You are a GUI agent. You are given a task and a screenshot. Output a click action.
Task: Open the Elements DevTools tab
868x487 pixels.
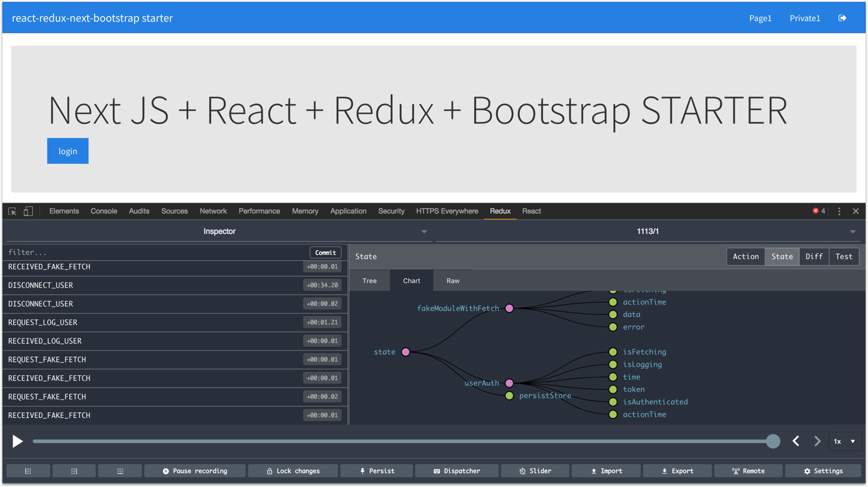64,211
